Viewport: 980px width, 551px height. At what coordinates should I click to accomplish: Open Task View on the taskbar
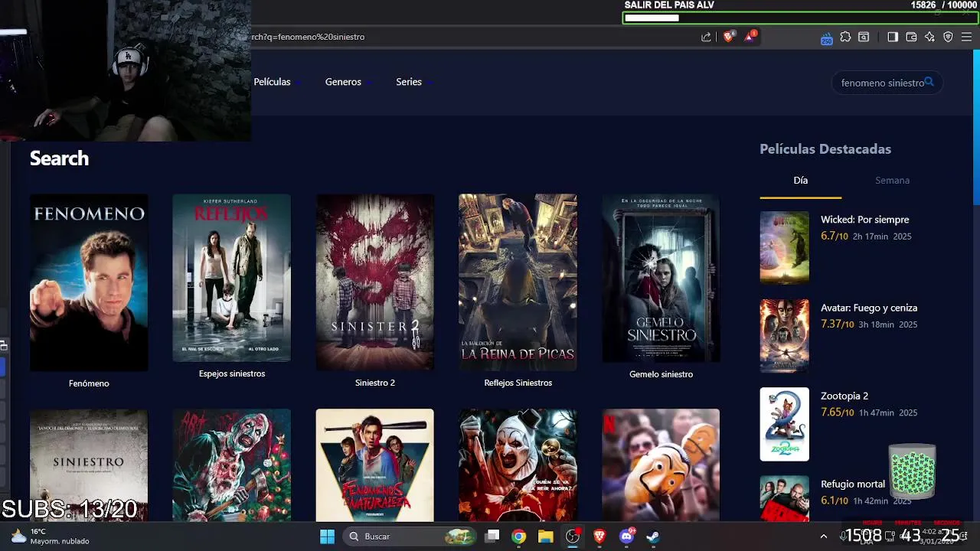[x=492, y=536]
